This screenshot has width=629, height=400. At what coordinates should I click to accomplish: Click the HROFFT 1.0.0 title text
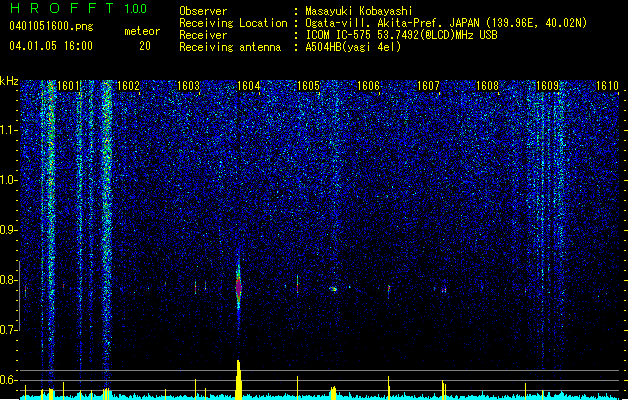(x=79, y=8)
